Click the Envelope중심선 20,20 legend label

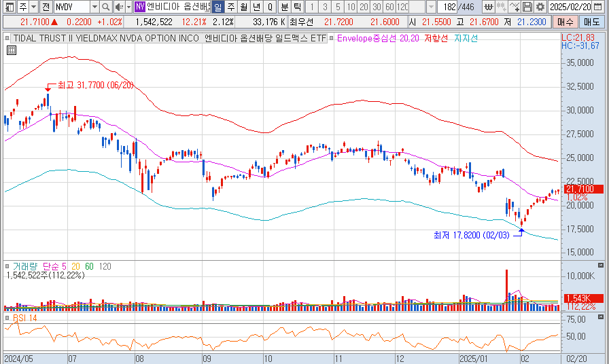click(x=378, y=39)
